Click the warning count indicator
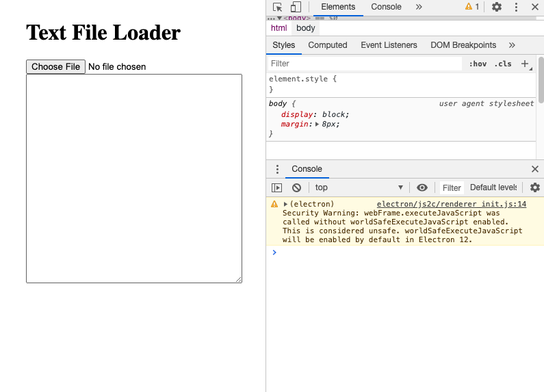The image size is (544, 392). pos(472,7)
